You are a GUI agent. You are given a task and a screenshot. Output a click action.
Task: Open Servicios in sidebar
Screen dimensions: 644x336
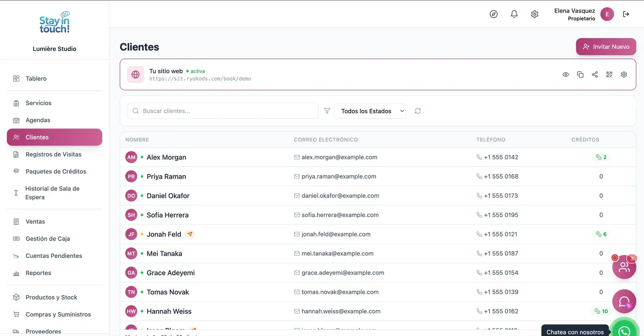coord(54,103)
